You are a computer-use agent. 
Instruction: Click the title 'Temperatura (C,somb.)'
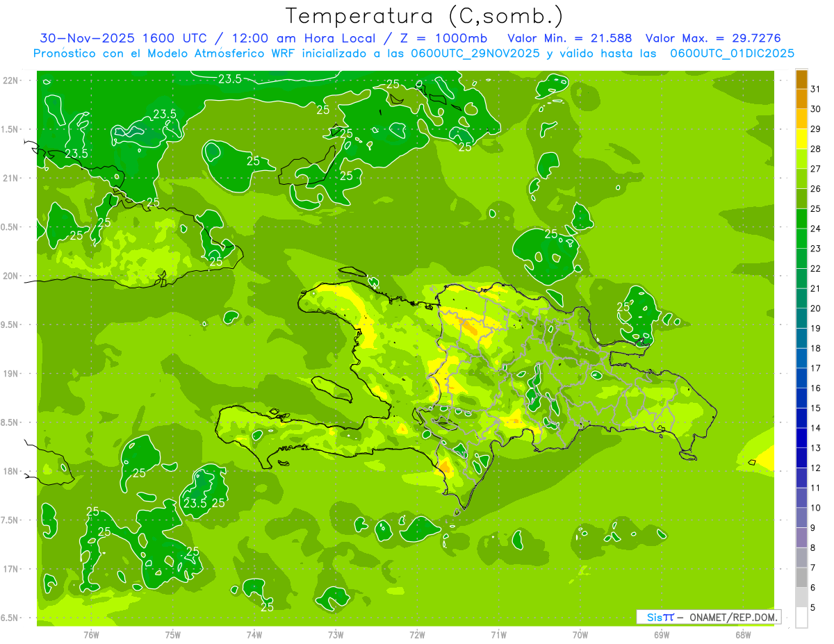coord(425,16)
